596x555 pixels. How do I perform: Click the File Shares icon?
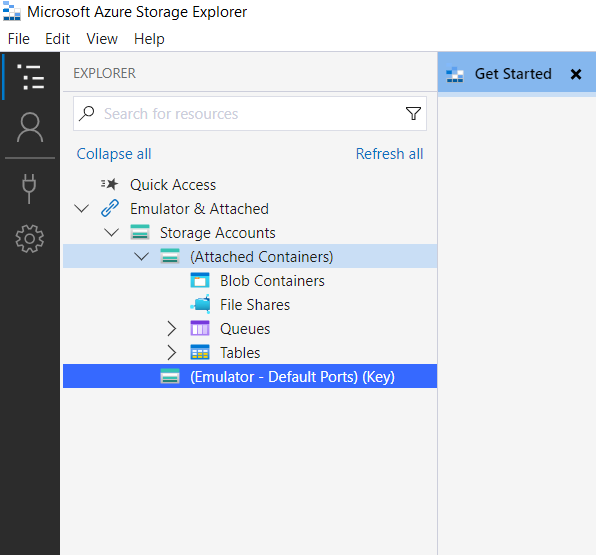click(x=200, y=304)
